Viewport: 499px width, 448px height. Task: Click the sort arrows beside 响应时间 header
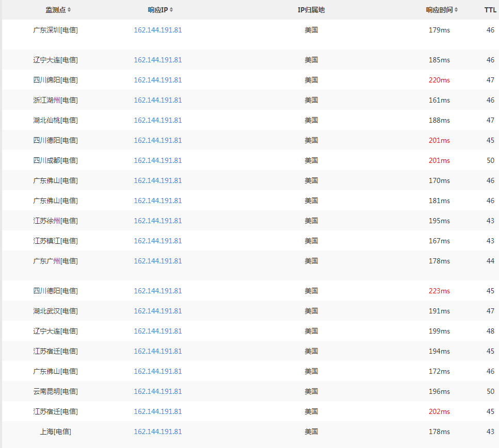coord(456,9)
